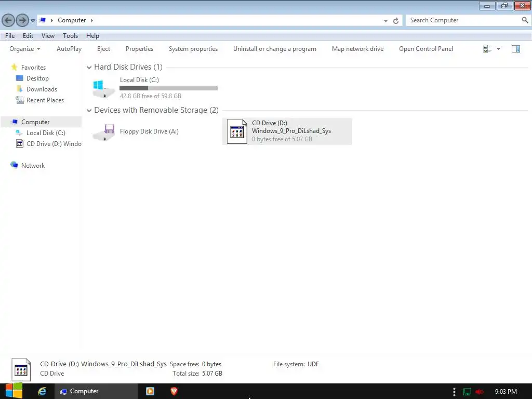This screenshot has height=399, width=532.
Task: Open Desktop in the navigation pane
Action: click(37, 78)
